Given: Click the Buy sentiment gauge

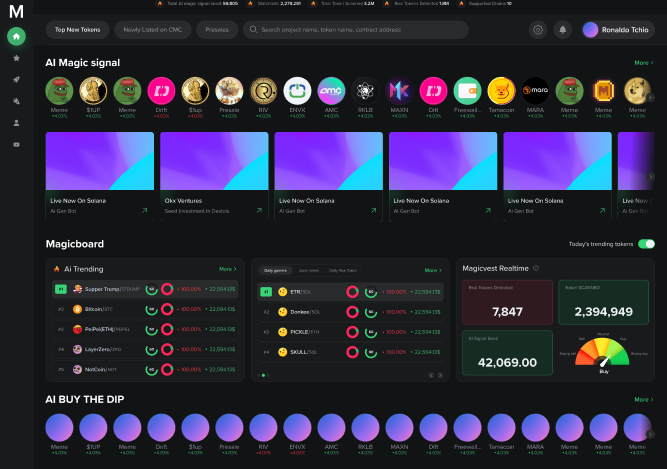Looking at the screenshot, I should pyautogui.click(x=603, y=353).
